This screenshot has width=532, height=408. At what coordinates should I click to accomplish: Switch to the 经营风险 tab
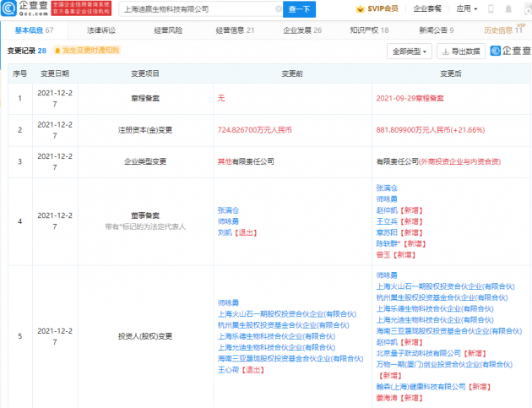tap(168, 30)
